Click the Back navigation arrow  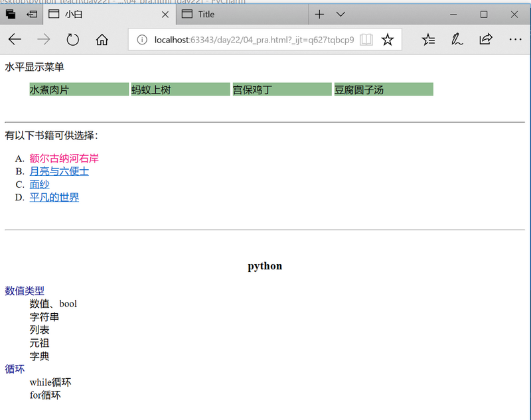pyautogui.click(x=15, y=39)
